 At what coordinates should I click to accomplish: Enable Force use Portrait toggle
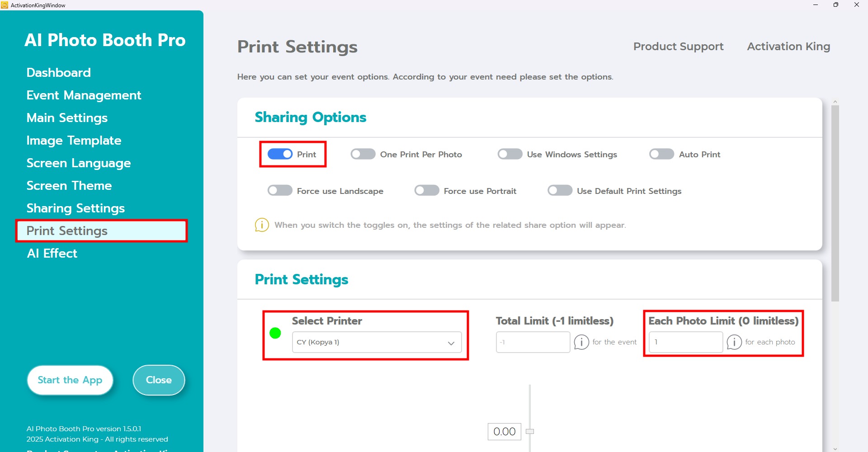click(427, 191)
